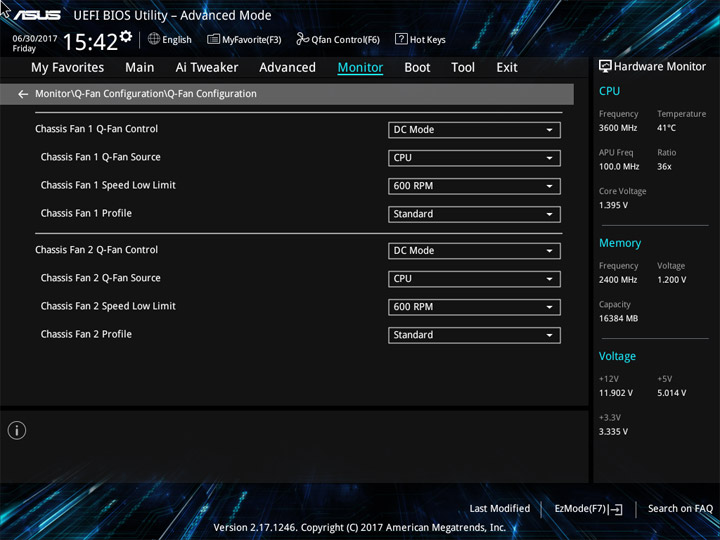Click the 06/30/2017 date
Screen dimensions: 720x540
pyautogui.click(x=35, y=39)
